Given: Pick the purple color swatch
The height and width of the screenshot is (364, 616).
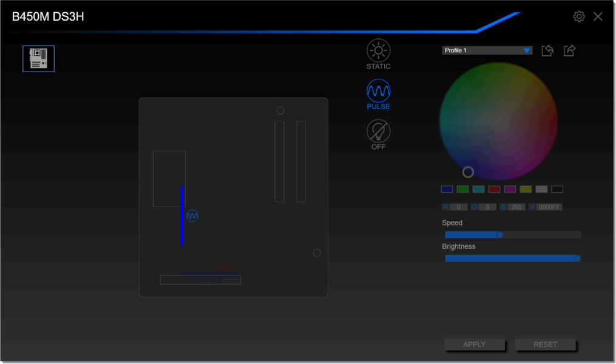Looking at the screenshot, I should tap(510, 189).
